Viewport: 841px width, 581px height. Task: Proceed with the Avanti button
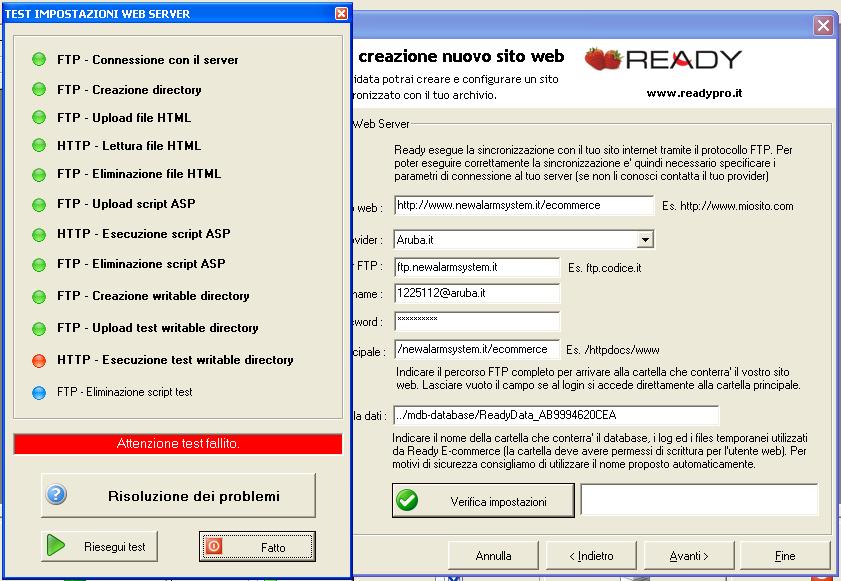689,555
